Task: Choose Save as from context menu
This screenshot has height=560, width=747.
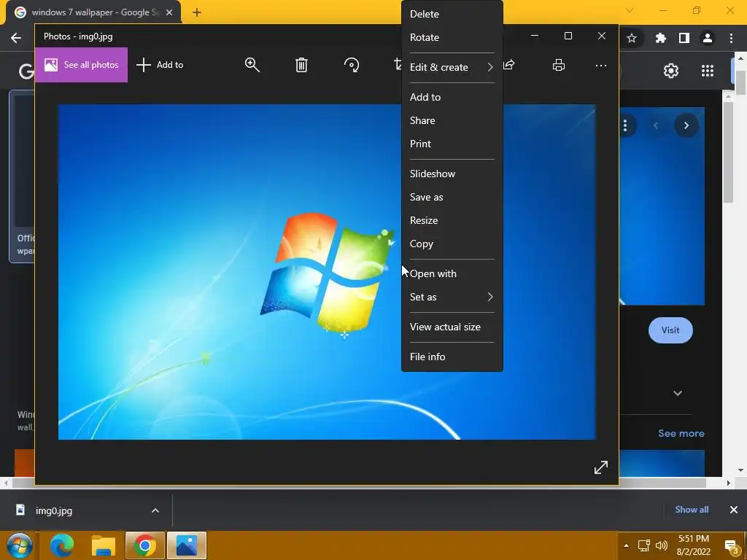Action: 452,197
